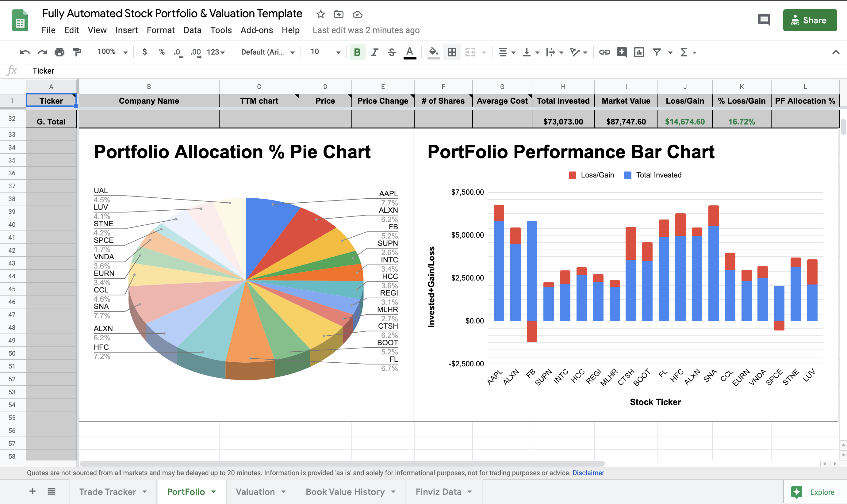
Task: Open text rotation dropdown
Action: (579, 52)
